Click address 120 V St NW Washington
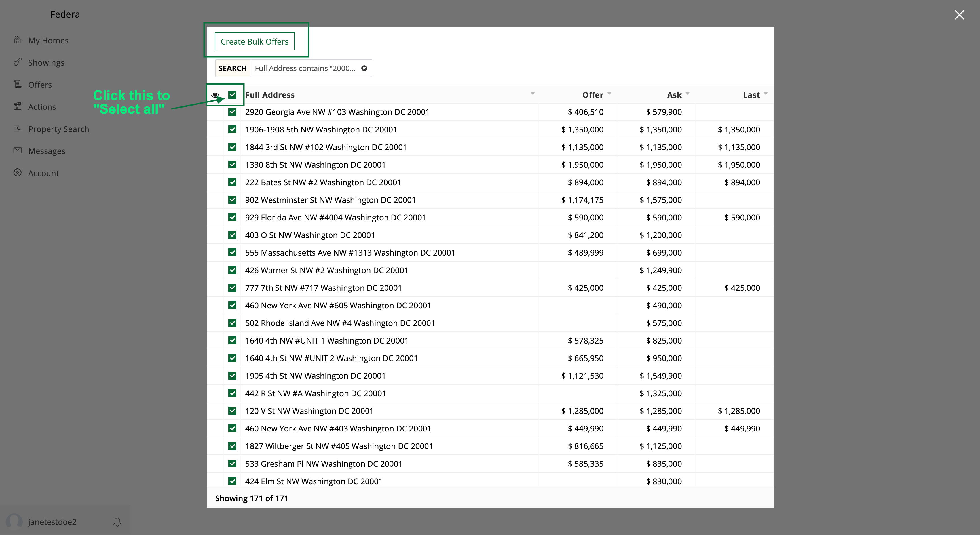Image resolution: width=980 pixels, height=535 pixels. (x=309, y=411)
